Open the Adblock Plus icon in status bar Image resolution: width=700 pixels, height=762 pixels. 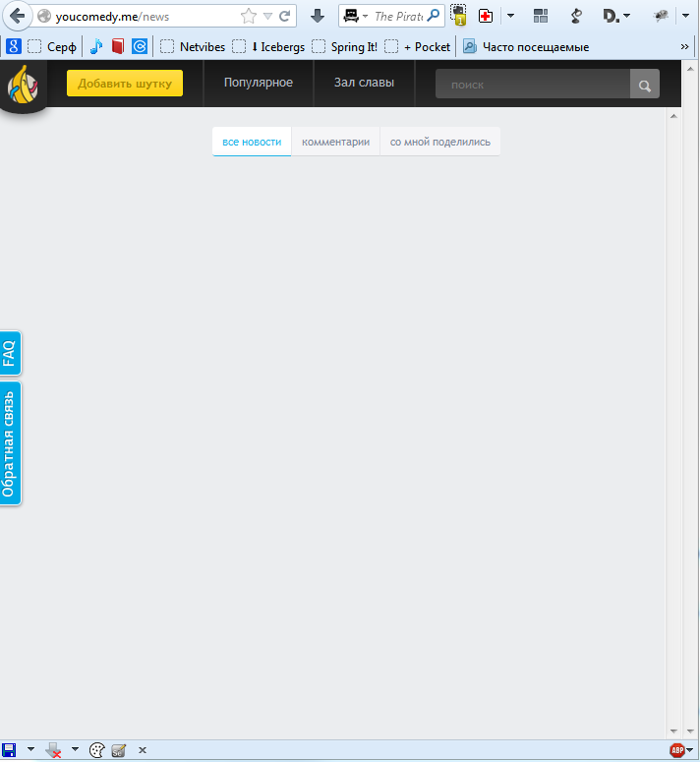click(x=677, y=750)
